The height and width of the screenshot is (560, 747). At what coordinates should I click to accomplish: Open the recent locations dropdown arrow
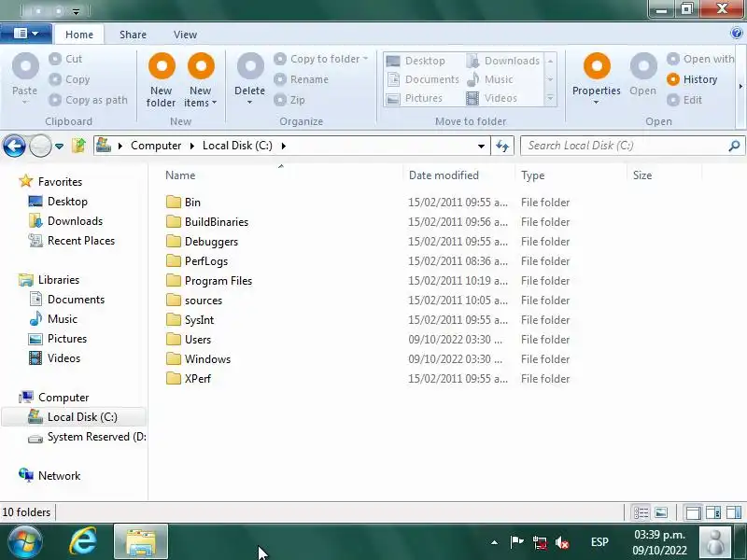(x=59, y=147)
